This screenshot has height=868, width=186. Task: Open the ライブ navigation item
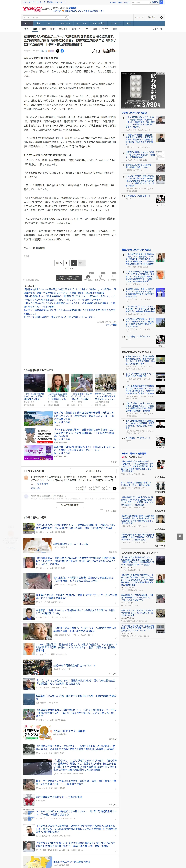point(49,24)
